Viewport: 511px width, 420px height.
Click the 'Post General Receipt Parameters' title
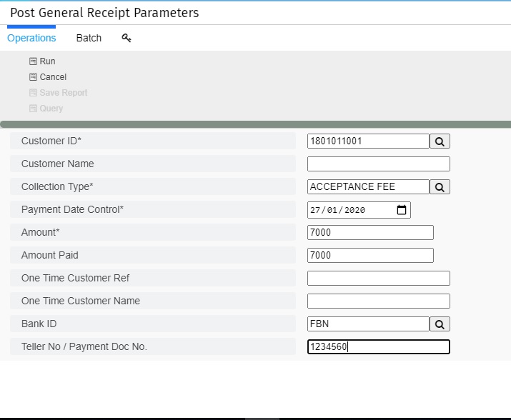(x=104, y=13)
